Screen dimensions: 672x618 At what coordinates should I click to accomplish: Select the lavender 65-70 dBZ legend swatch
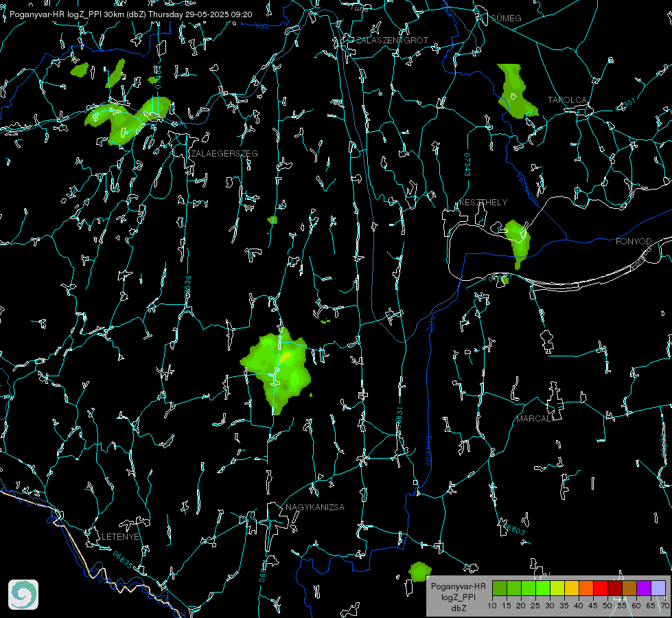(658, 588)
